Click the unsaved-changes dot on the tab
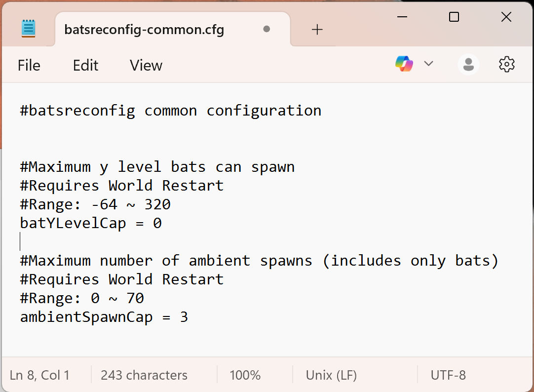Screen dimensions: 534x392 (x=267, y=29)
